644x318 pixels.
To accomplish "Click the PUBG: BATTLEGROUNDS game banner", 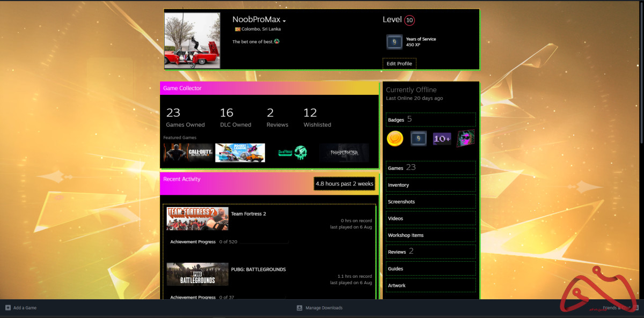I will click(x=197, y=274).
